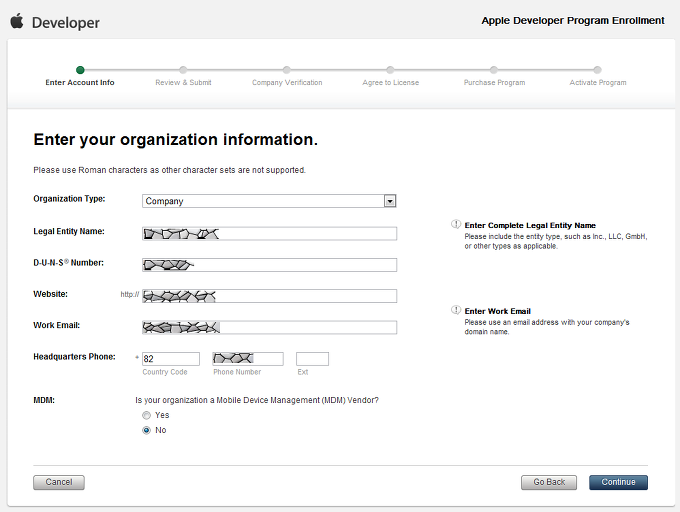The image size is (680, 512).
Task: Open the Organization Type dropdown
Action: click(269, 201)
